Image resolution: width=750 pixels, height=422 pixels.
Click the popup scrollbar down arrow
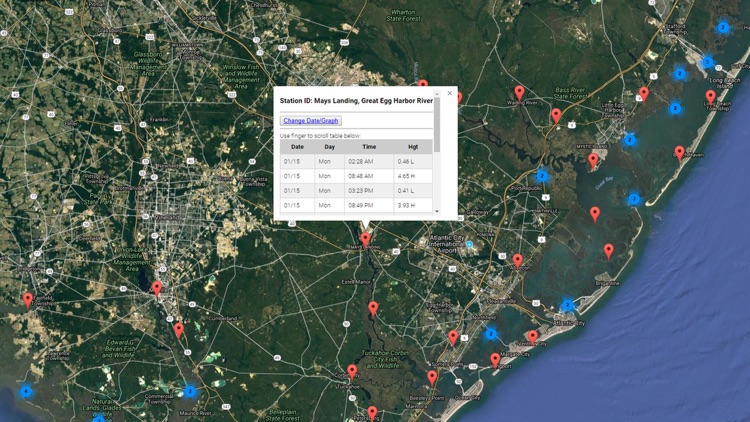coord(436,212)
